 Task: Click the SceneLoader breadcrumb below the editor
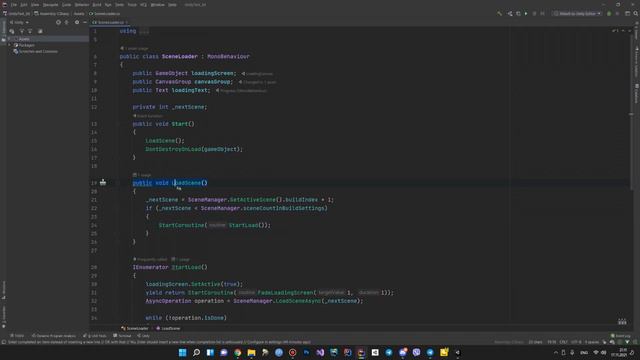coord(135,328)
